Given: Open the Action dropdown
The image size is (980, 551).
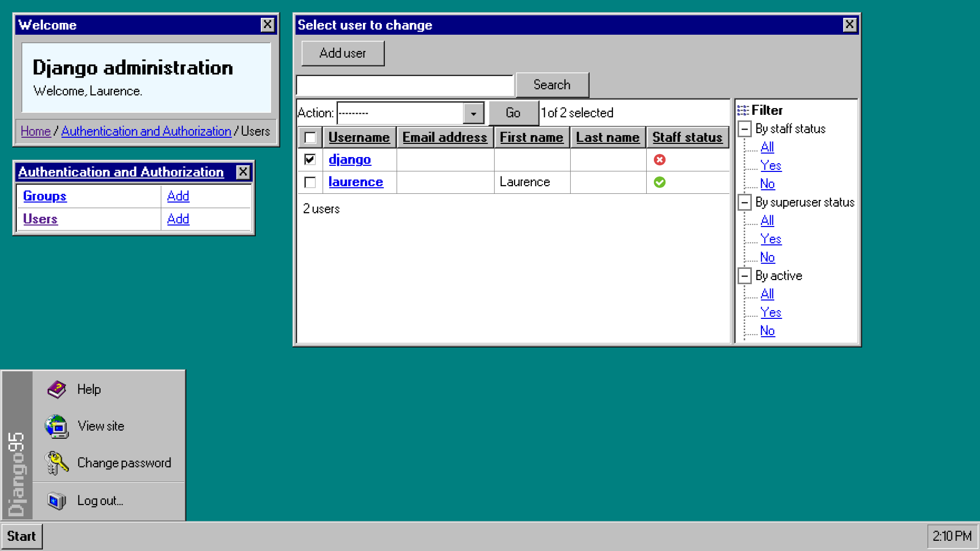Looking at the screenshot, I should (410, 113).
